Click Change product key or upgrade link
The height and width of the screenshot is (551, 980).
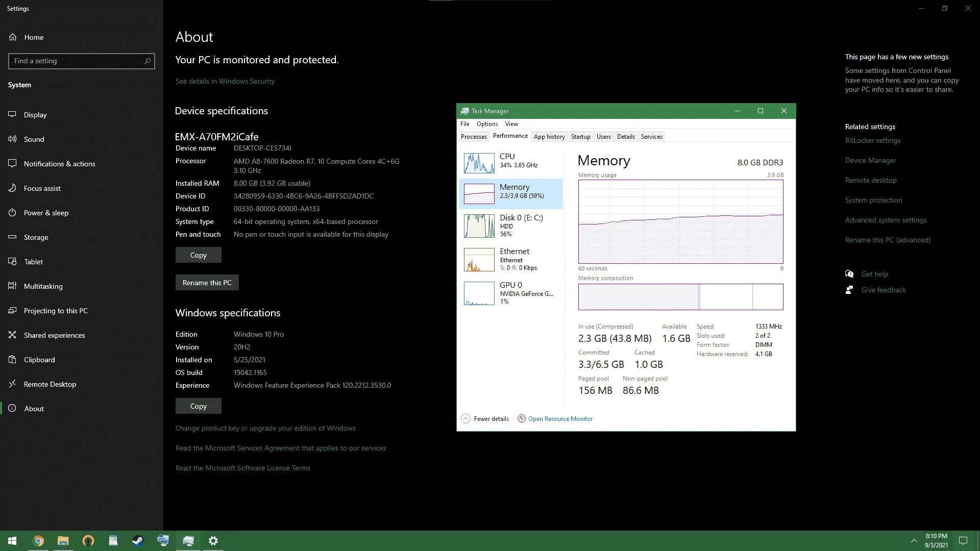pos(265,428)
